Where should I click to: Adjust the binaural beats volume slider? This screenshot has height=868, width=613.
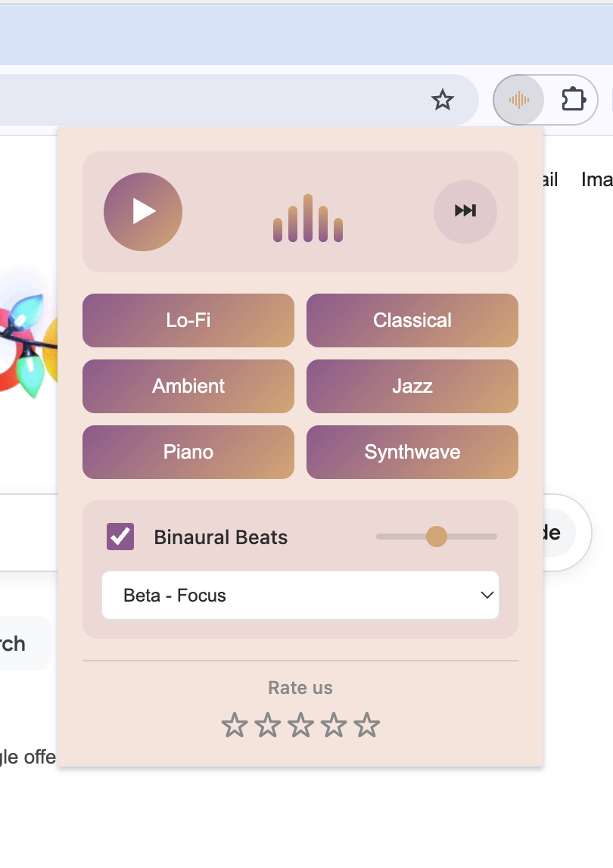click(x=437, y=537)
